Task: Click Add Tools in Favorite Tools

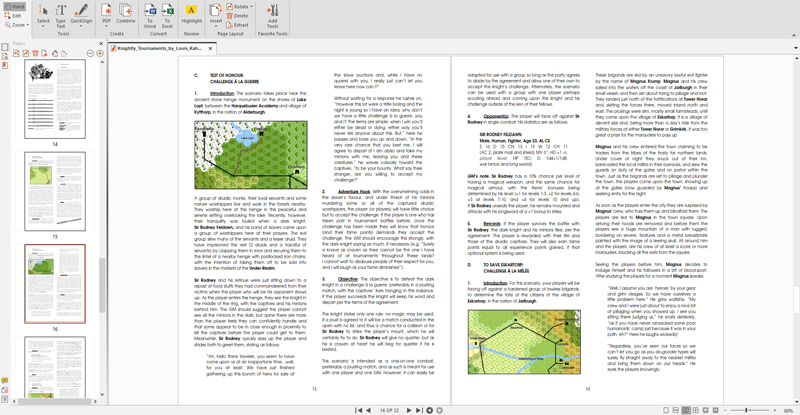Action: point(273,17)
